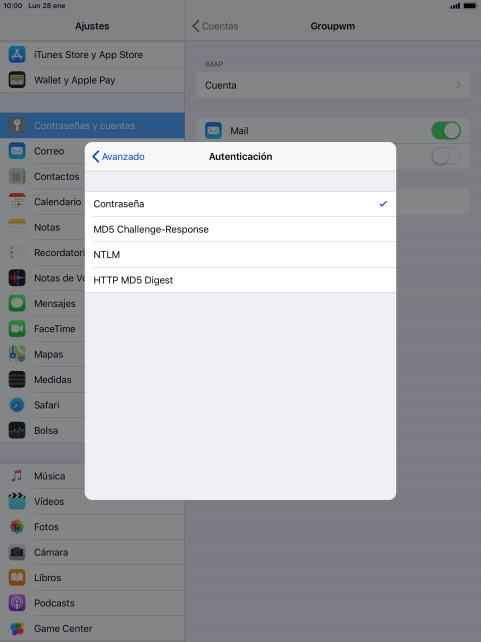
Task: Return to Cuentas list
Action: click(x=215, y=26)
